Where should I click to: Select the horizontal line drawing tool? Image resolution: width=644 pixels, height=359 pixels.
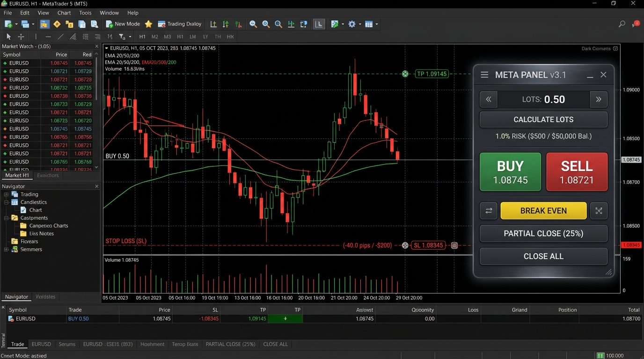click(x=48, y=36)
